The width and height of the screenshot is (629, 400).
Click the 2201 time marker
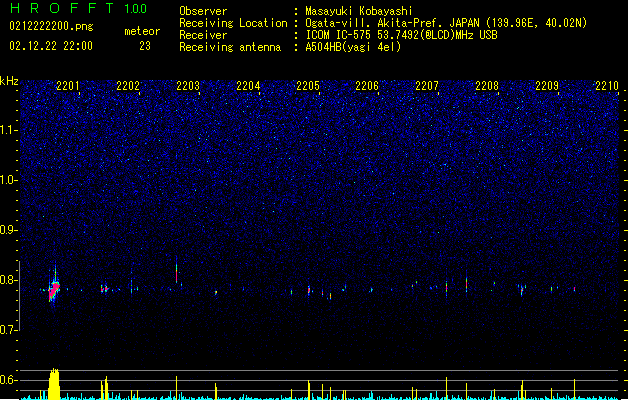point(68,86)
